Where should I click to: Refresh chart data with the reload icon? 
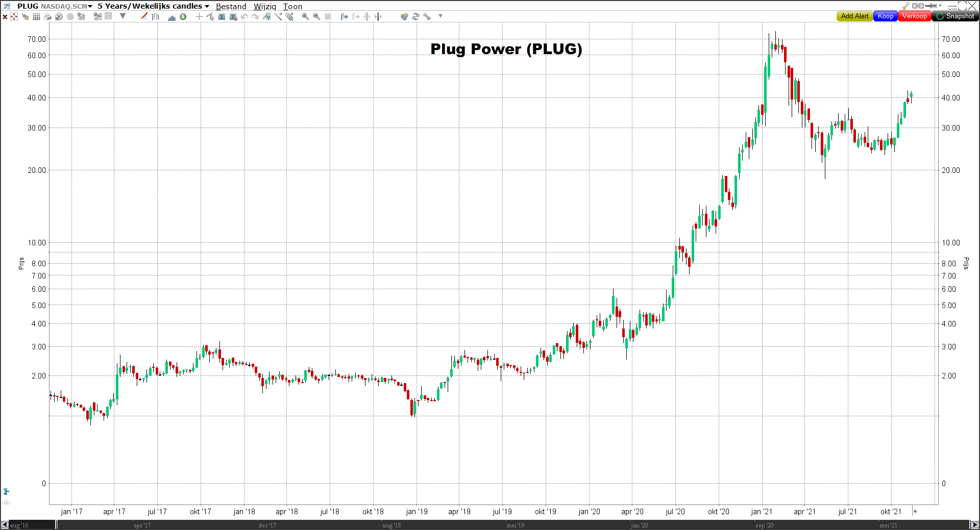415,16
